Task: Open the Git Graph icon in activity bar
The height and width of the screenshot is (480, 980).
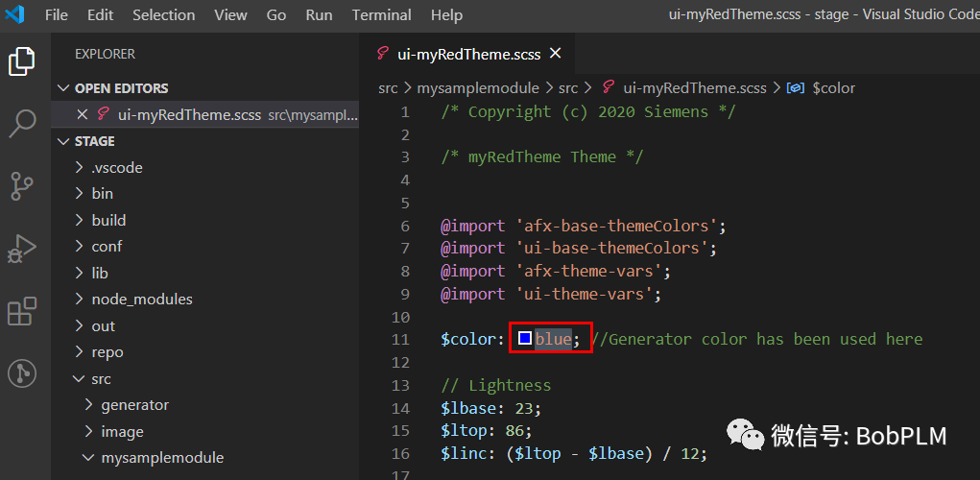Action: click(x=22, y=373)
